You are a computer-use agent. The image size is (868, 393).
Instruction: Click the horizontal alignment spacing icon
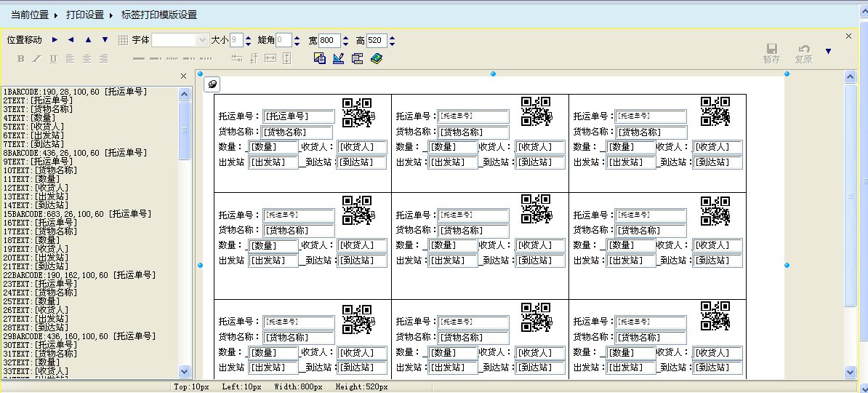pos(237,58)
